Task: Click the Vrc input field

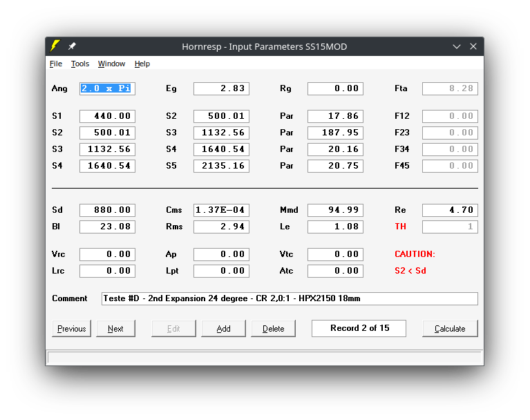Action: 108,254
